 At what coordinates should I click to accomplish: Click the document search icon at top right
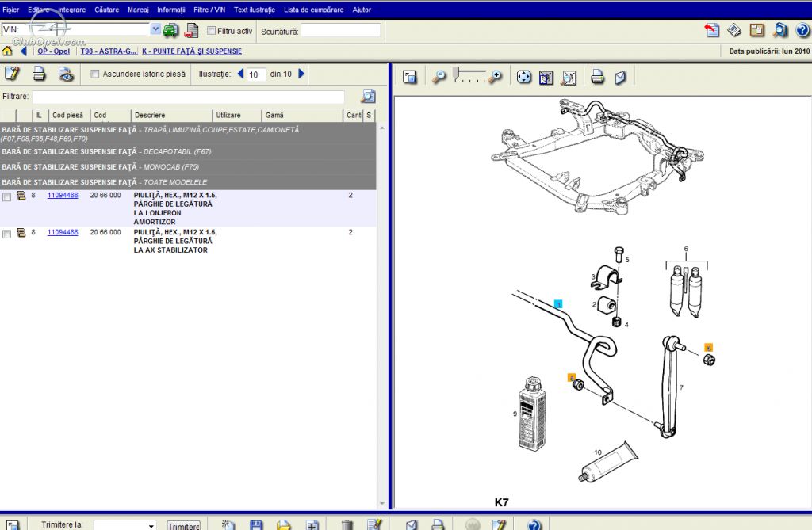coord(780,31)
